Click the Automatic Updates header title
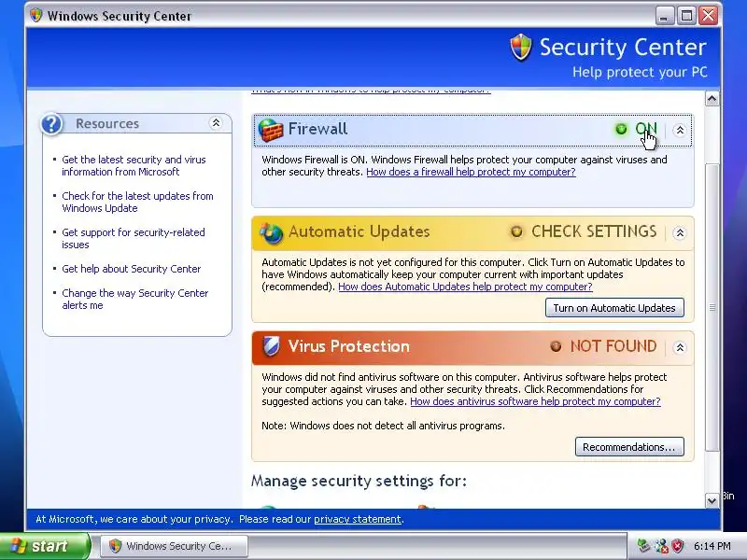 (x=359, y=231)
